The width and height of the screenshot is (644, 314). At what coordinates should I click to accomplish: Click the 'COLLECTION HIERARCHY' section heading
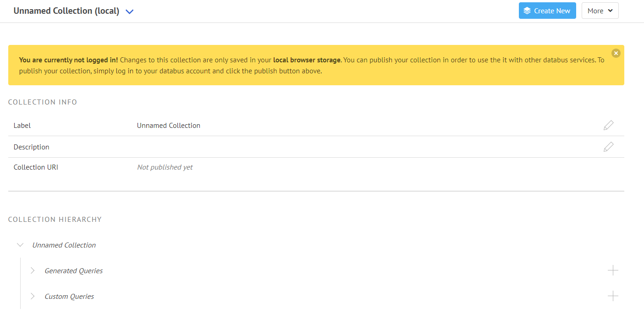(x=55, y=220)
